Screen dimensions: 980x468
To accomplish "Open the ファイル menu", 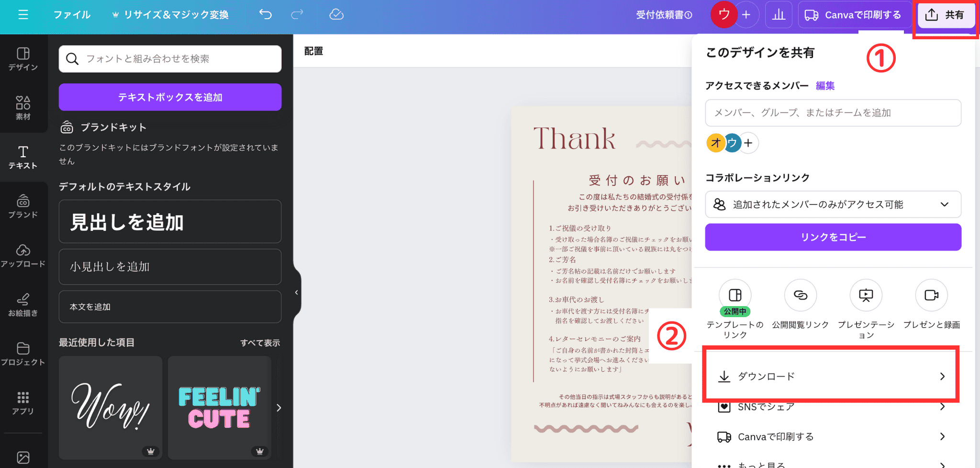I will pyautogui.click(x=72, y=15).
